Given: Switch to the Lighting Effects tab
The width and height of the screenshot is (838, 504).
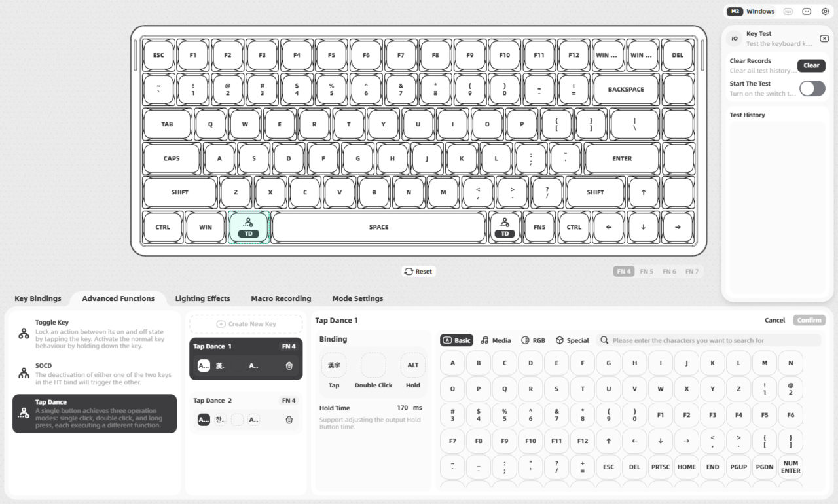Looking at the screenshot, I should [x=202, y=298].
